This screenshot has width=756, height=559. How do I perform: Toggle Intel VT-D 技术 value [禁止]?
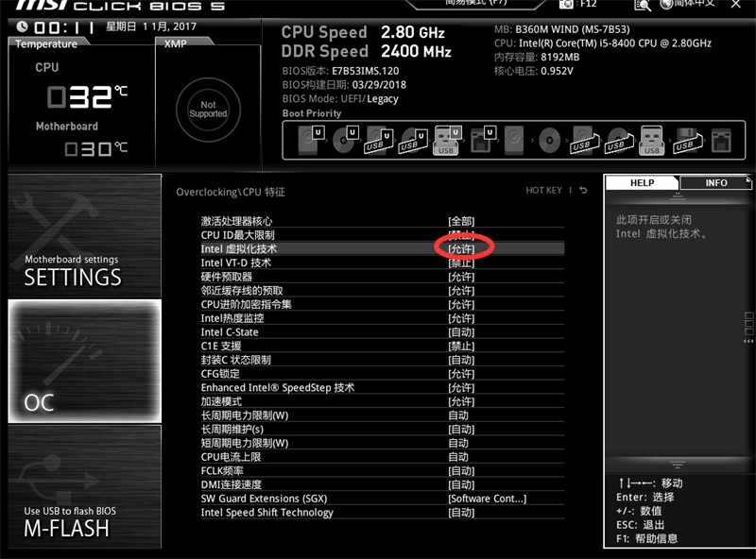pyautogui.click(x=461, y=263)
